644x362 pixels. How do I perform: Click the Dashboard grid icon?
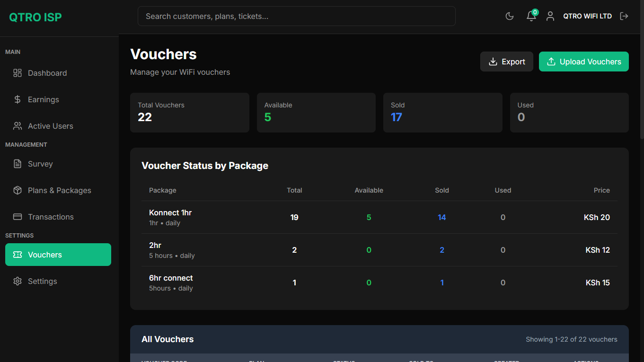tap(18, 73)
